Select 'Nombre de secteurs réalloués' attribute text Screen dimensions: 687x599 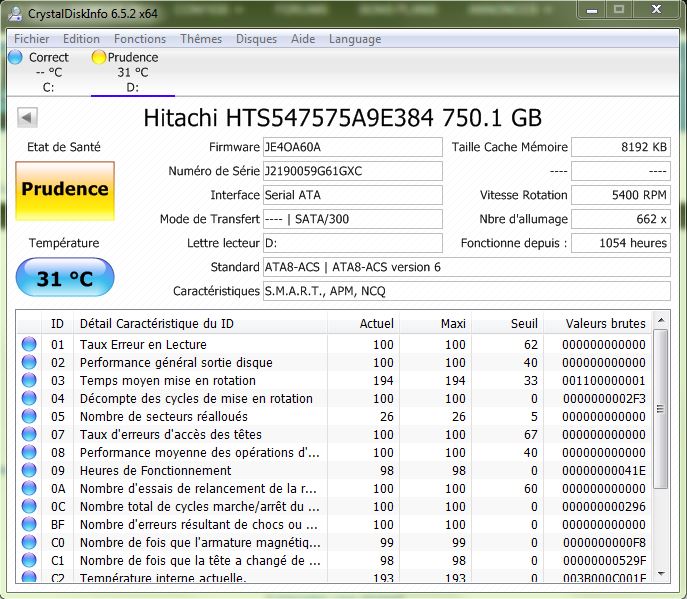pos(163,416)
